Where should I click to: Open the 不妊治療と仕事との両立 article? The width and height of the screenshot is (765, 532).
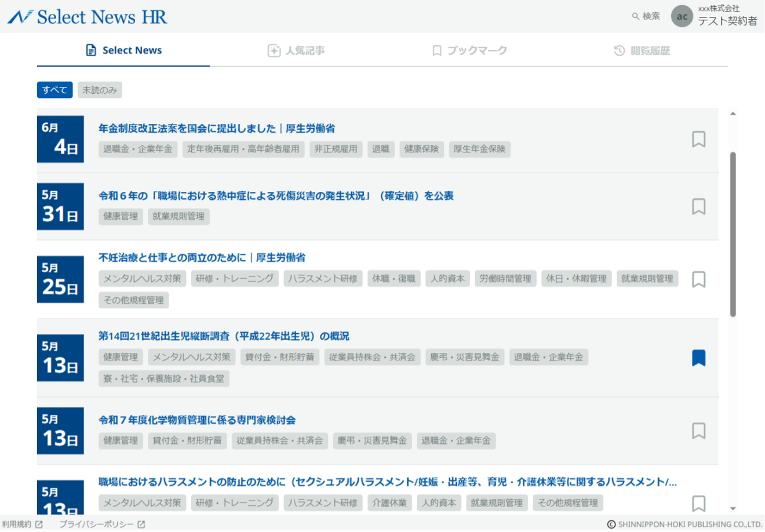click(202, 258)
